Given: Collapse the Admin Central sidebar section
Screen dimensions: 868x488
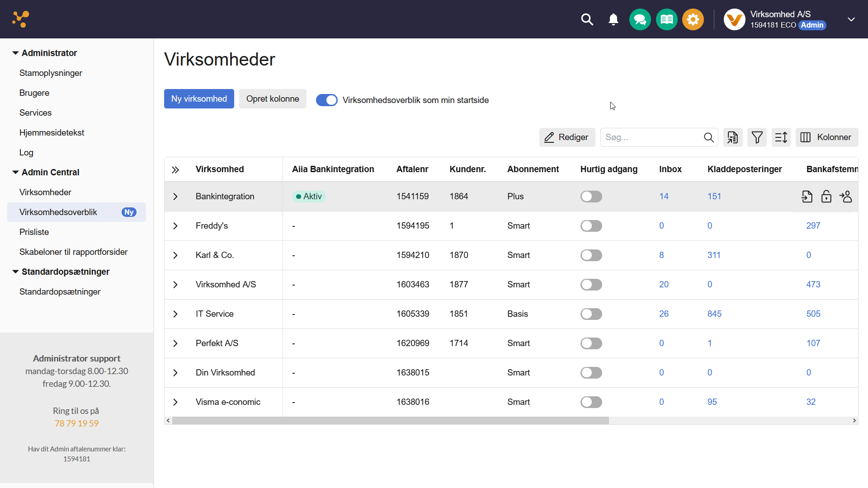Looking at the screenshot, I should click(15, 172).
